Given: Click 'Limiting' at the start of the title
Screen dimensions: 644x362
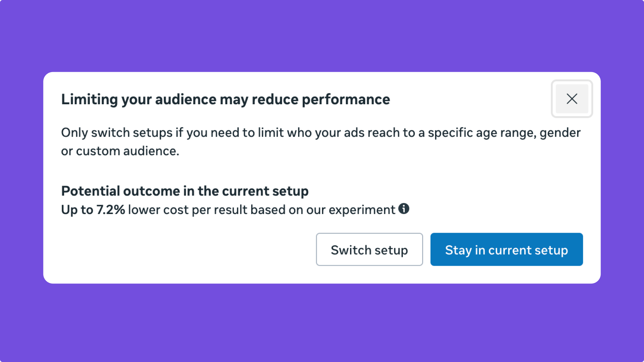Looking at the screenshot, I should coord(89,99).
